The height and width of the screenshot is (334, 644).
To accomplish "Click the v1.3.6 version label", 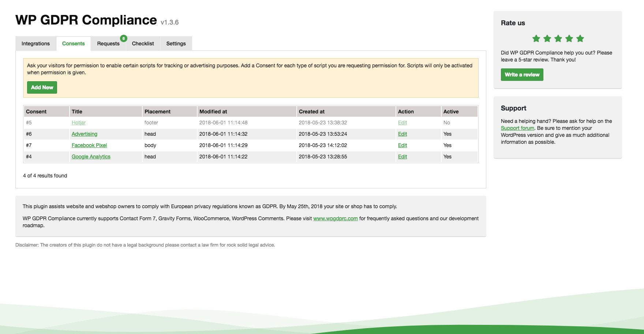I will 170,22.
